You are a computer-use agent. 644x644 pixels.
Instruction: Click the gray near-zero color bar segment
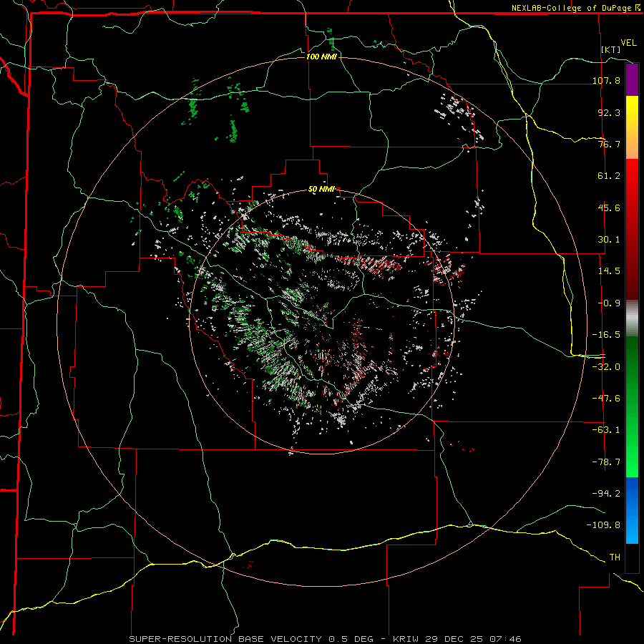632,318
